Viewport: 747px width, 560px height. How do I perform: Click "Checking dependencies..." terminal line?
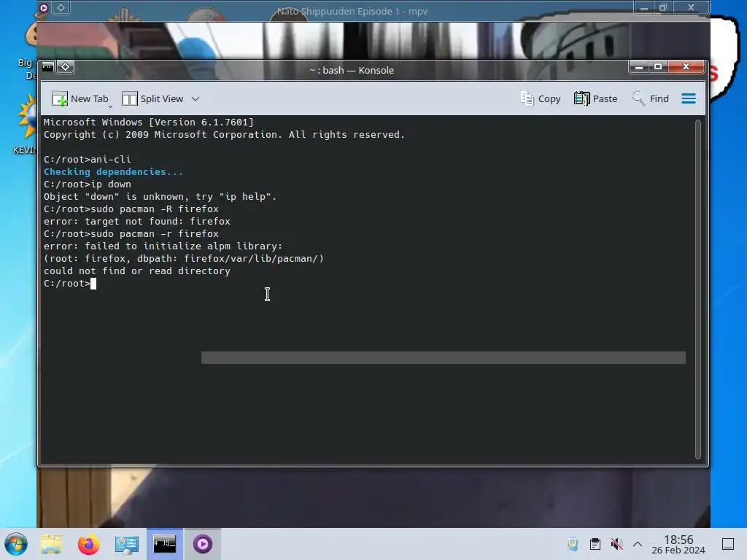point(113,172)
